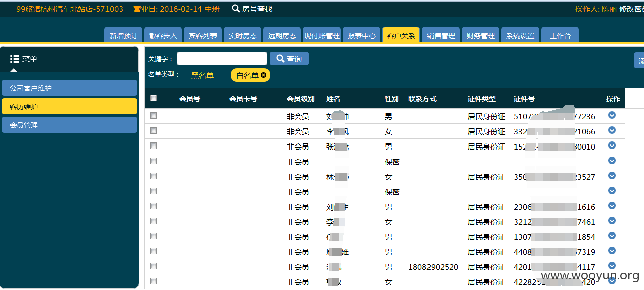Viewport: 644px width, 290px height.
Task: Select the 客户关系 tab
Action: 401,35
